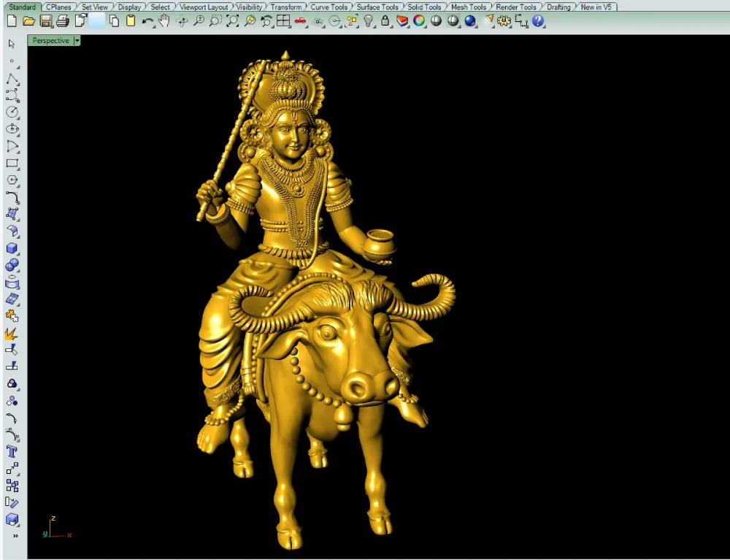
Task: Select the Zoom Dynamic magnifier
Action: point(199,21)
